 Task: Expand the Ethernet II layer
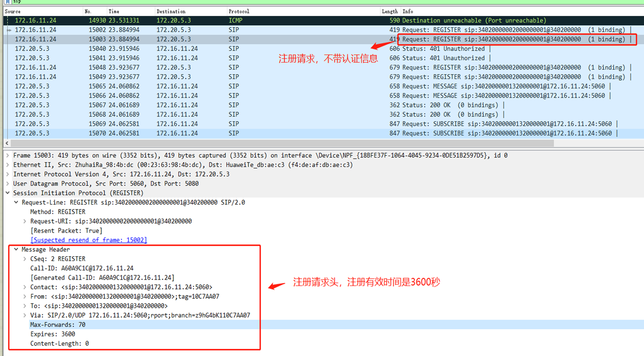click(x=7, y=165)
